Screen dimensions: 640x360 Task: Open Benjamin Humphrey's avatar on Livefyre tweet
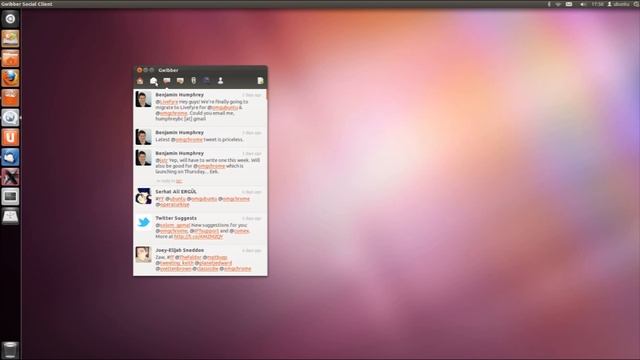[143, 99]
